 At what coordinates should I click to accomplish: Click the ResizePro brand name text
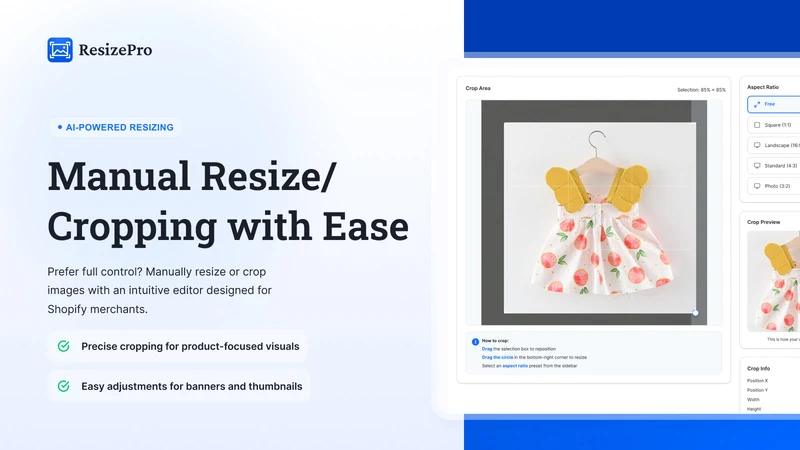[115, 50]
